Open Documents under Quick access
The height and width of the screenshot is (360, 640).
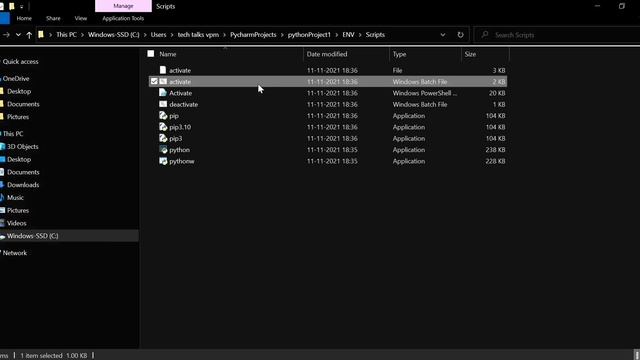23,104
